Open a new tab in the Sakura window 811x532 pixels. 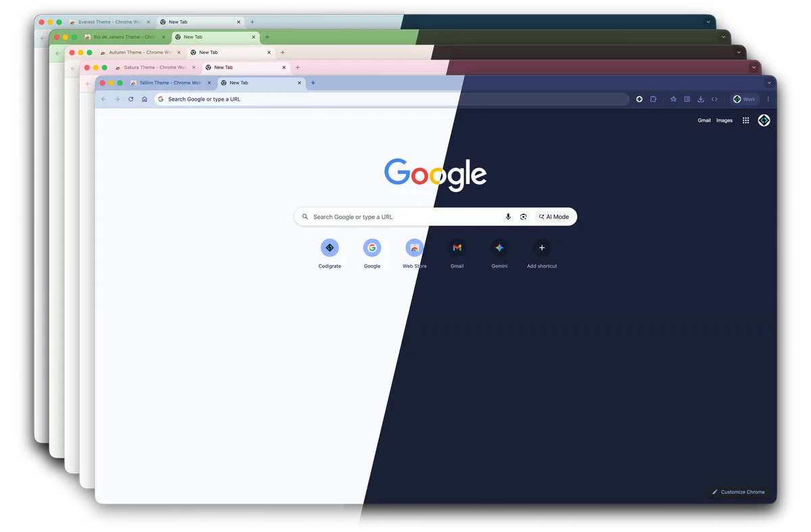297,68
